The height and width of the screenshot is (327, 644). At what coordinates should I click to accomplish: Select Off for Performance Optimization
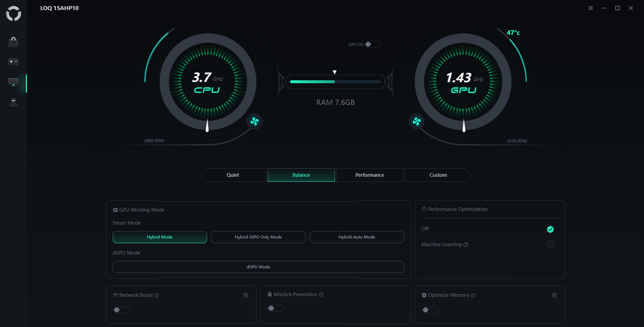550,229
